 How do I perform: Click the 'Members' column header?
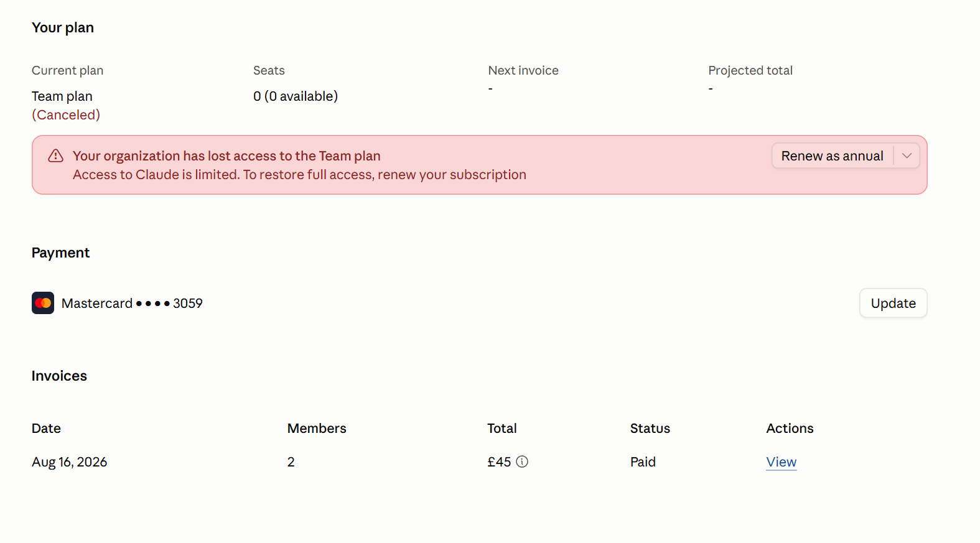[x=317, y=429]
